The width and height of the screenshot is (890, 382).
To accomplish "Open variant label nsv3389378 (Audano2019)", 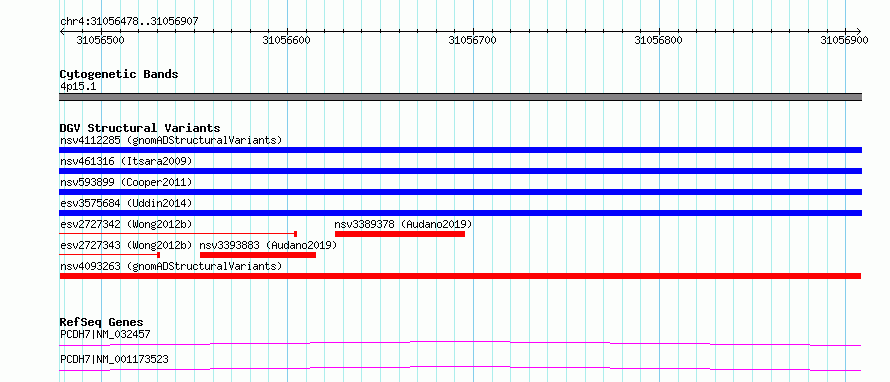I will [x=403, y=224].
